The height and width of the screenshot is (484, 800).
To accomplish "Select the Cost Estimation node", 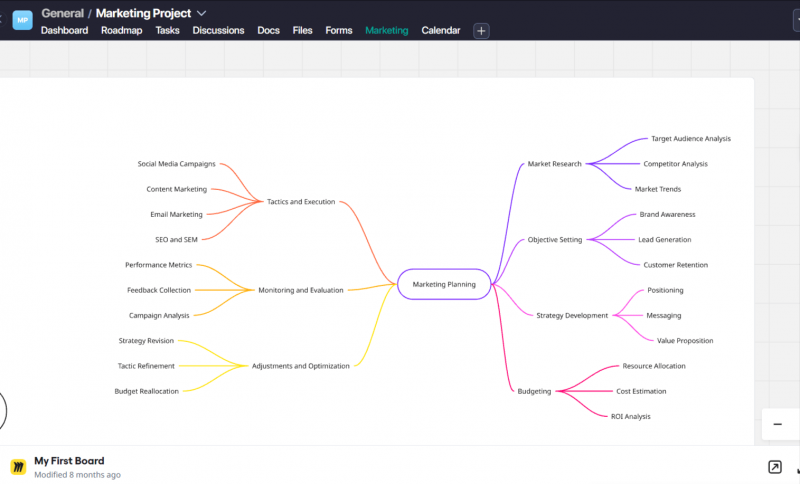I will [x=641, y=391].
